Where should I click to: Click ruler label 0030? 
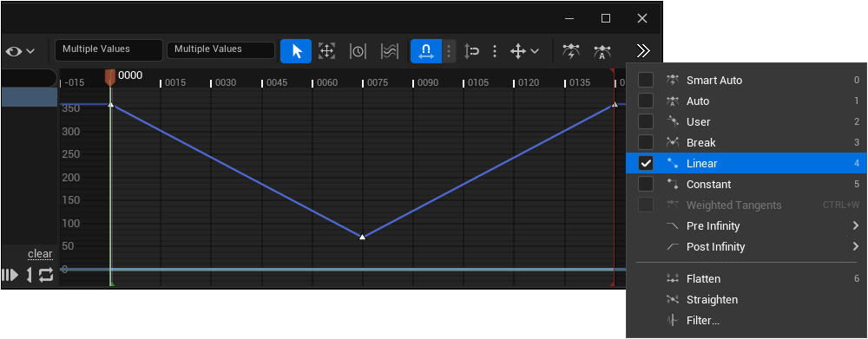coord(226,83)
